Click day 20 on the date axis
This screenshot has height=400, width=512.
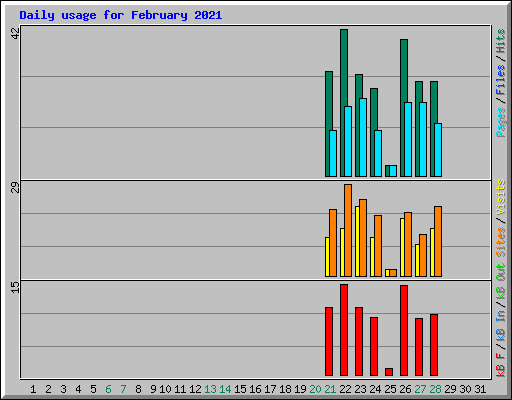point(315,389)
